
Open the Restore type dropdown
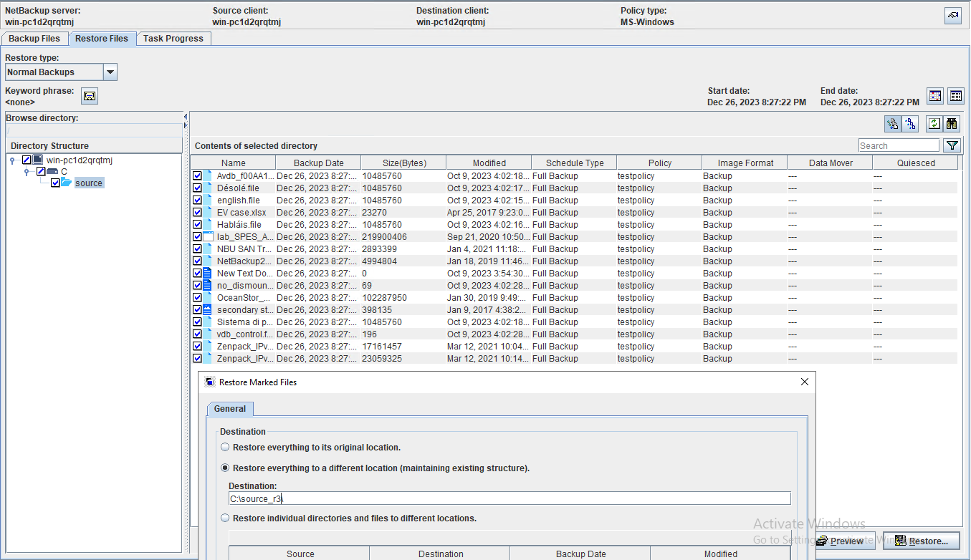[x=110, y=72]
